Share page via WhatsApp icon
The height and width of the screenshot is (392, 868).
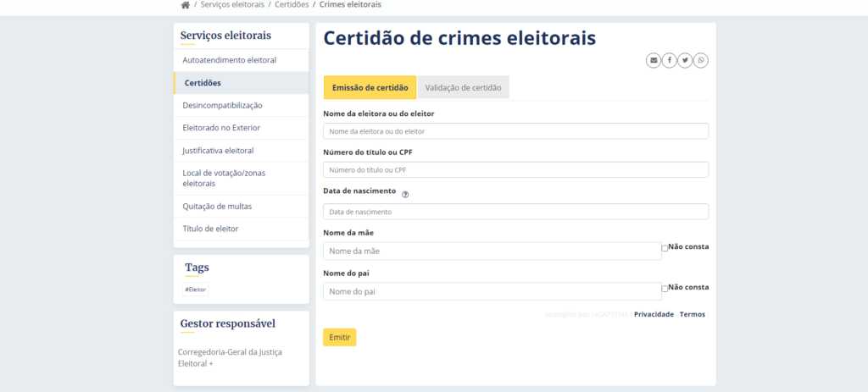tap(701, 60)
